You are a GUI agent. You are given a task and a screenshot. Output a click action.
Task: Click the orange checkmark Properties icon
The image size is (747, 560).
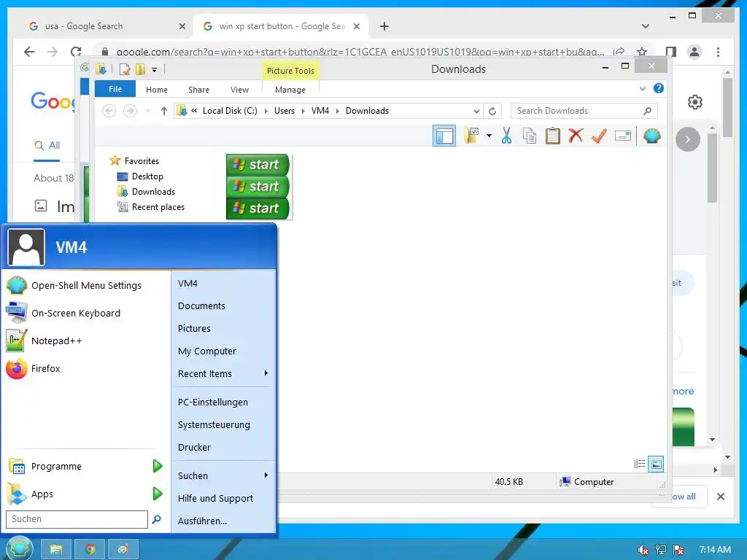[x=599, y=136]
